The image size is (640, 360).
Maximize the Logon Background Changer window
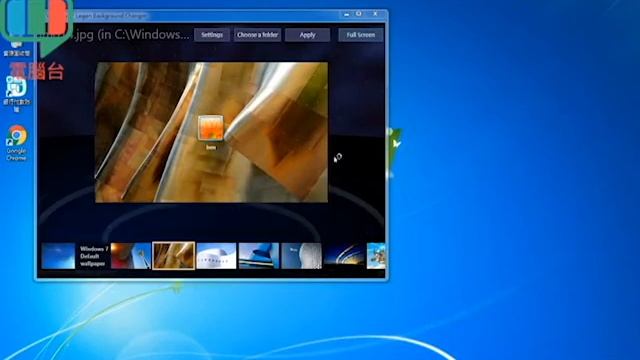click(x=359, y=14)
